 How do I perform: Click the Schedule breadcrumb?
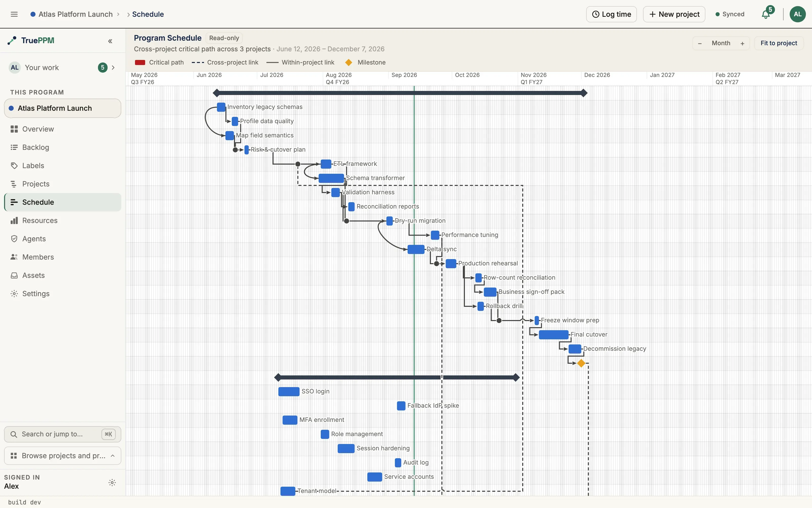pyautogui.click(x=148, y=14)
